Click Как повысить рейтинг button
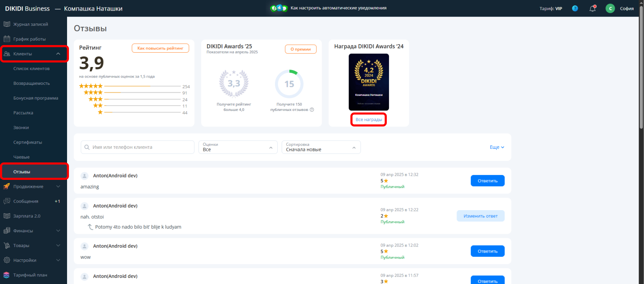Image resolution: width=644 pixels, height=284 pixels. click(160, 48)
